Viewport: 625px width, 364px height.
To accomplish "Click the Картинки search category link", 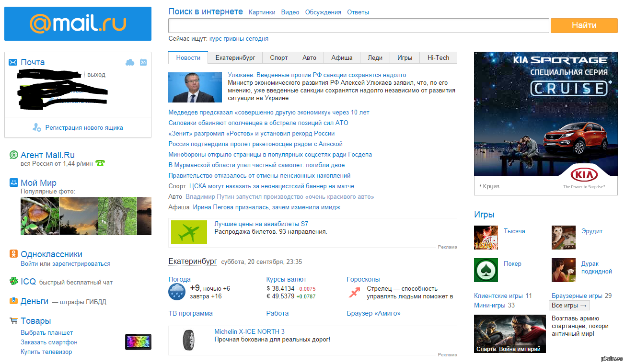I will coord(262,12).
